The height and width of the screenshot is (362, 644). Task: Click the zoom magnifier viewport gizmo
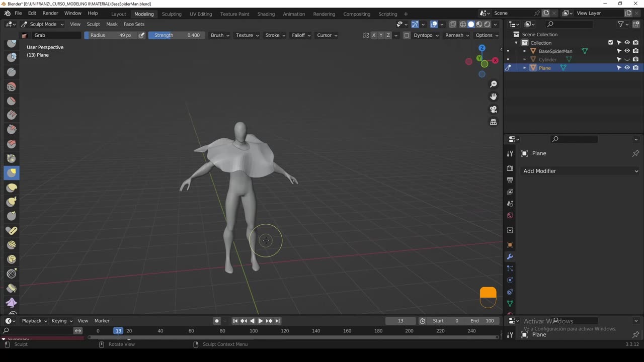point(494,84)
